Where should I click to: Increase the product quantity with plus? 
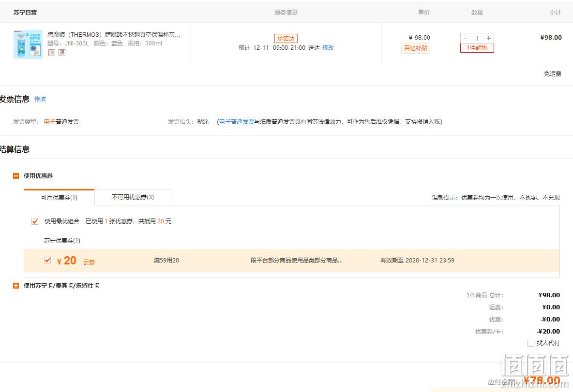pos(489,38)
